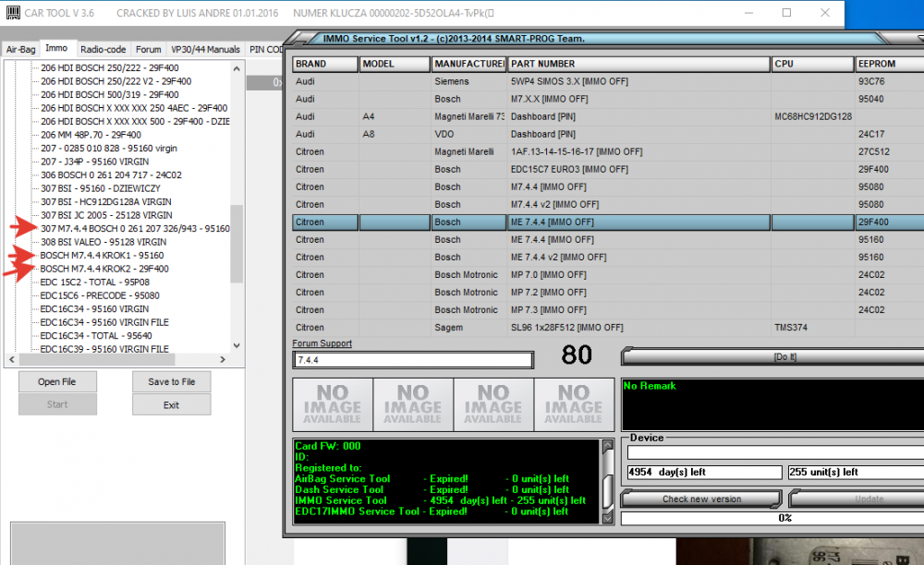Select '206 HDI BOSCH 250/222 V2 - 29F400'
This screenshot has height=565, width=924.
116,81
